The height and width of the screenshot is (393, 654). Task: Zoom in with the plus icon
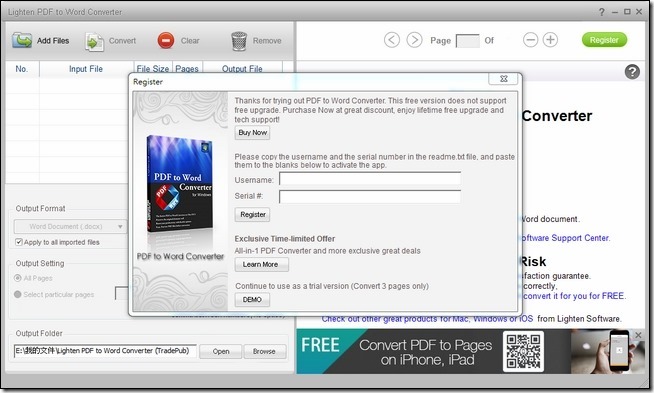click(x=550, y=40)
